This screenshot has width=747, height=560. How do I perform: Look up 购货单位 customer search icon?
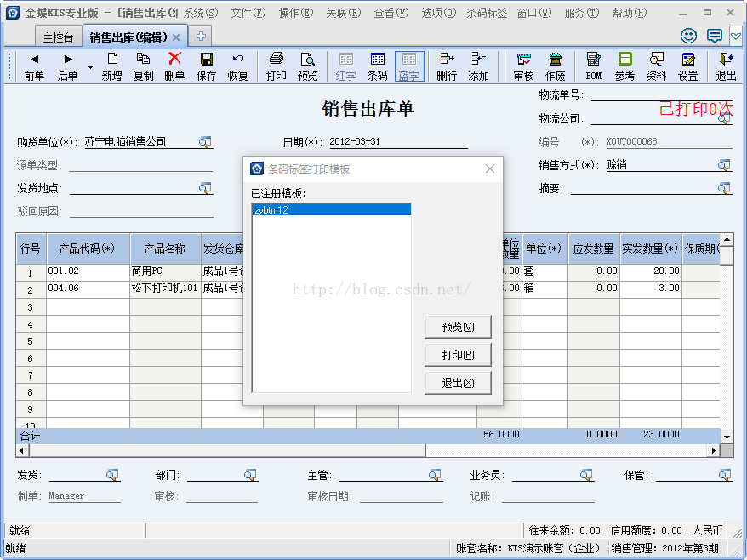point(205,142)
